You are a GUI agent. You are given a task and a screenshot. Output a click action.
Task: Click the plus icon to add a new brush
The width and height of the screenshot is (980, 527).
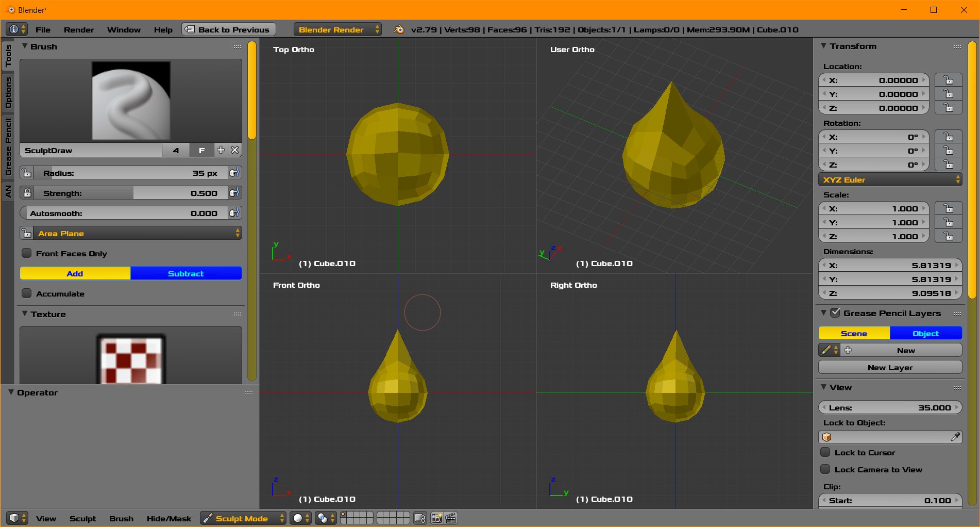click(221, 150)
